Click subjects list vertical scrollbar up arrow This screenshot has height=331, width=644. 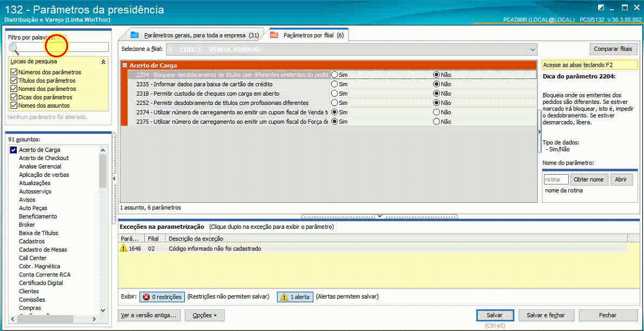point(103,150)
